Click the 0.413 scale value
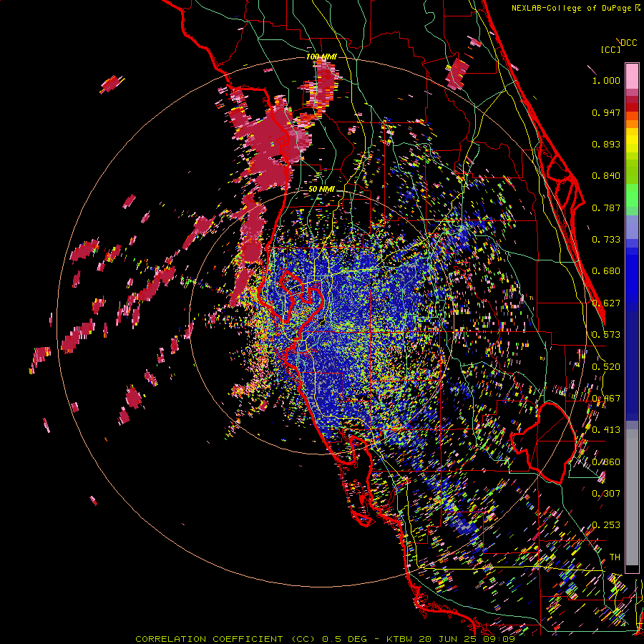The height and width of the screenshot is (644, 644). [x=606, y=430]
